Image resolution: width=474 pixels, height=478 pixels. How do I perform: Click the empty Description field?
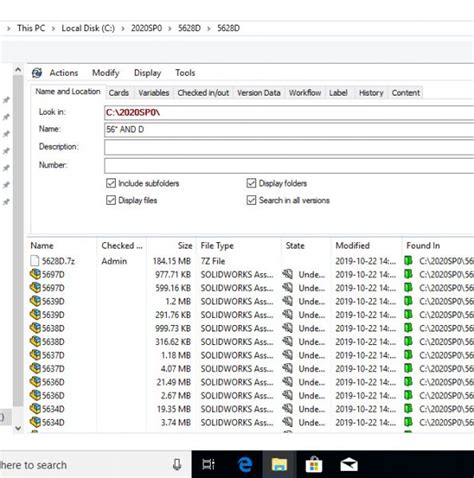pos(289,147)
